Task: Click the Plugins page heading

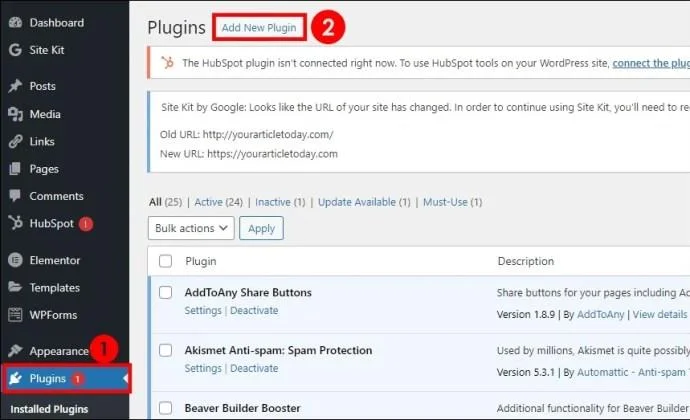Action: tap(176, 27)
